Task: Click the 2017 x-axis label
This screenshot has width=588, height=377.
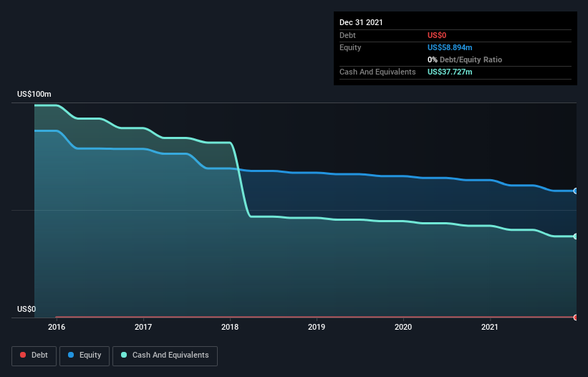Action: coord(143,327)
